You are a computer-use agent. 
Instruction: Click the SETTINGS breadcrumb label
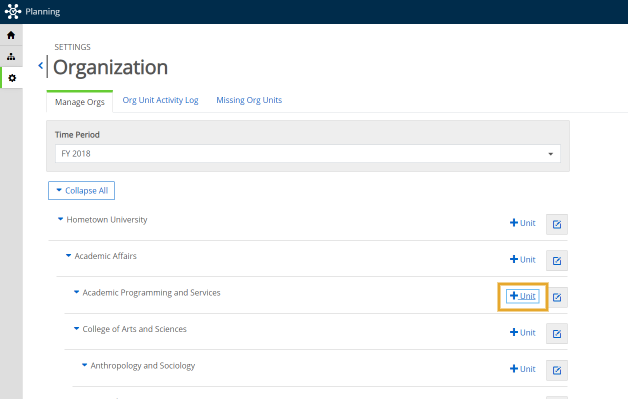tap(72, 47)
